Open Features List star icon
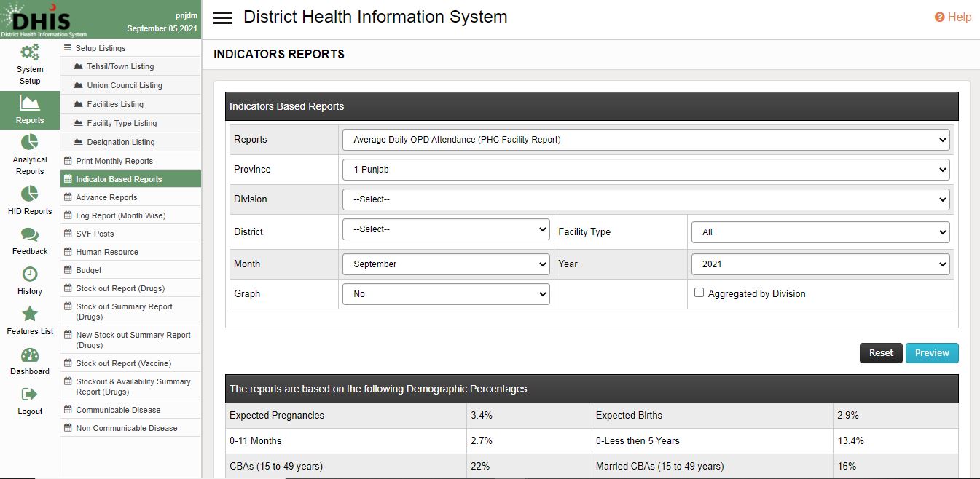The width and height of the screenshot is (980, 479). [30, 314]
